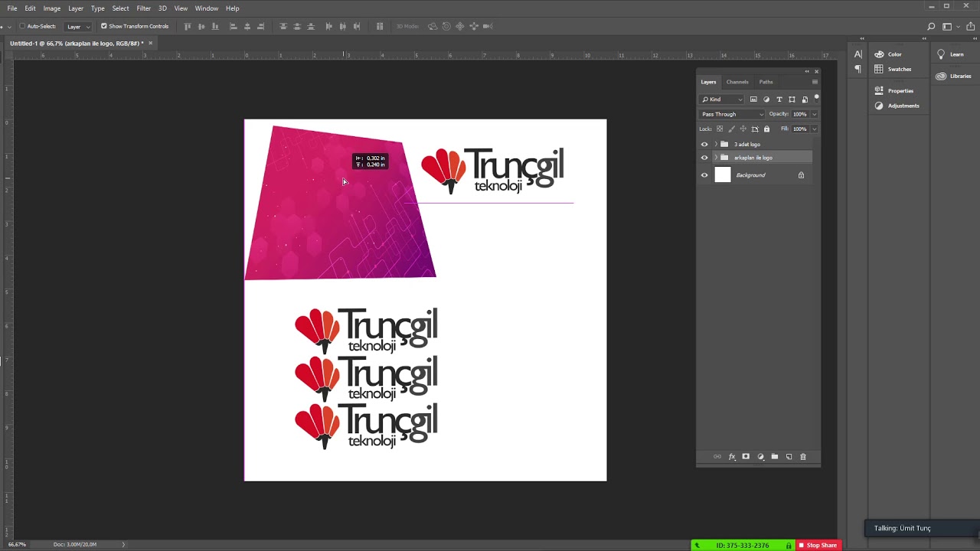Viewport: 980px width, 551px height.
Task: Expand the 'arkaplan ile logo' group
Action: 716,158
